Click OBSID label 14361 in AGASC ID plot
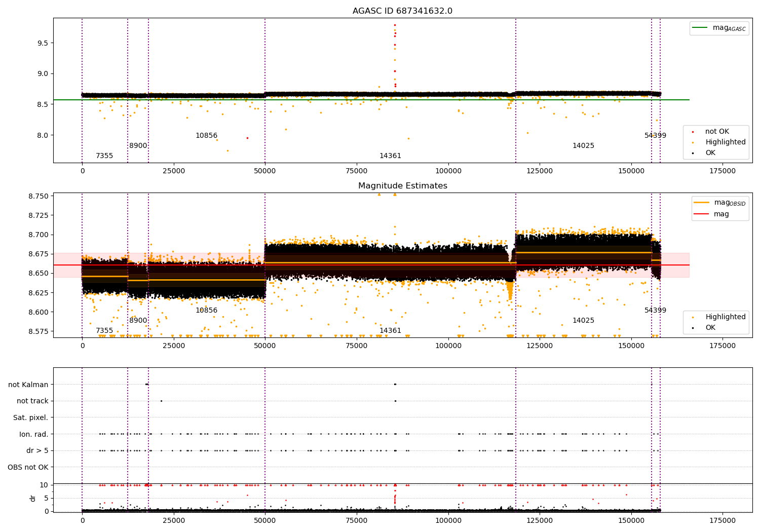 390,156
